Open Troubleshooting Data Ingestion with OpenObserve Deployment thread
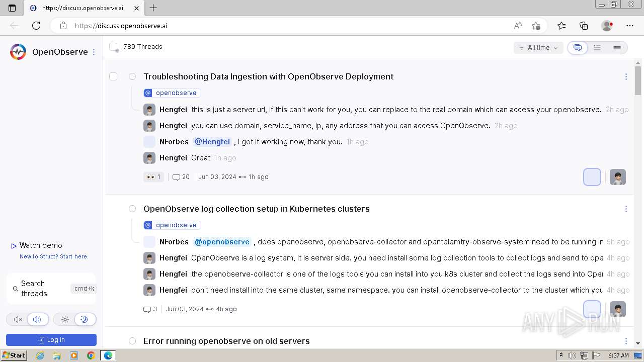Screen dimensions: 644x362 point(269,76)
